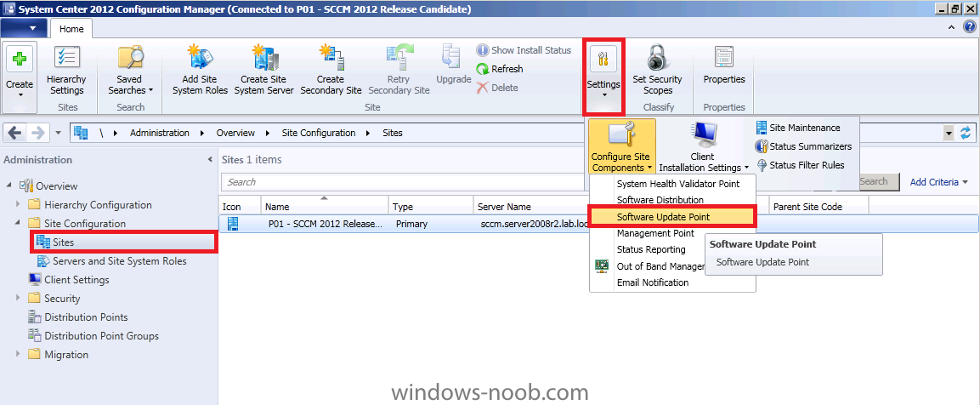
Task: Select Client Settings node
Action: 76,280
